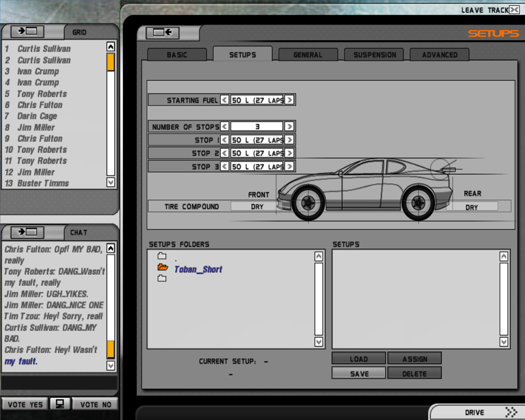Screen dimensions: 525x420
Task: Decrease the number of stops
Action: point(225,127)
